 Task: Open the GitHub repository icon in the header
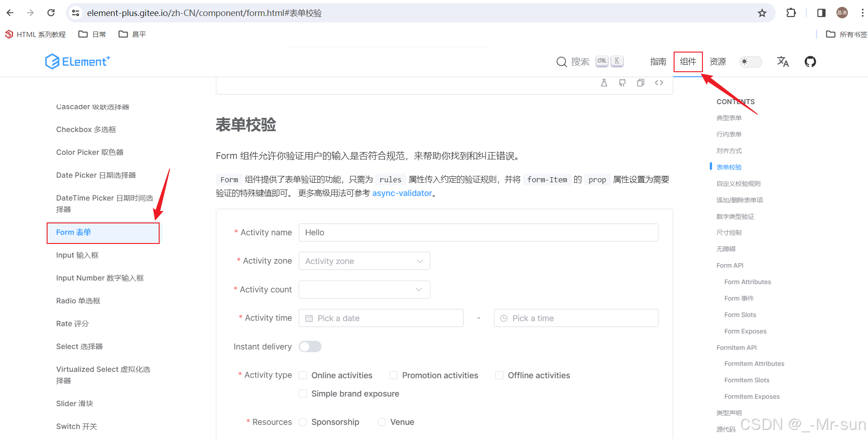pyautogui.click(x=810, y=61)
